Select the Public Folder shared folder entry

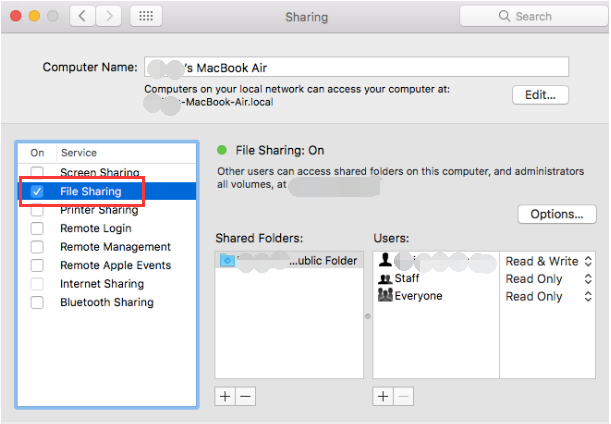[x=289, y=260]
